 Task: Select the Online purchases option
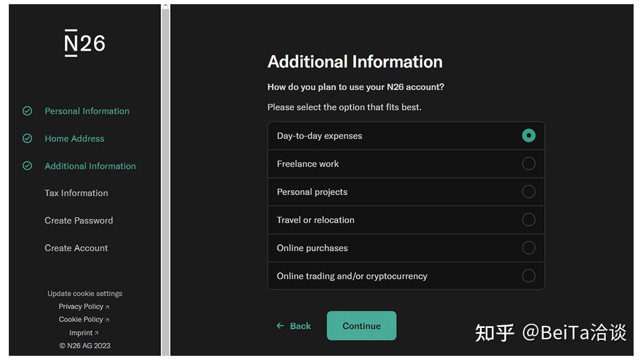[529, 248]
